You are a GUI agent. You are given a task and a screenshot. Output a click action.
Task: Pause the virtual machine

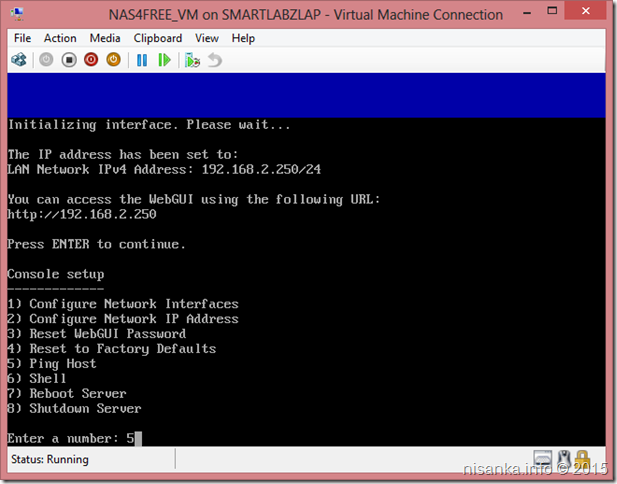(142, 60)
